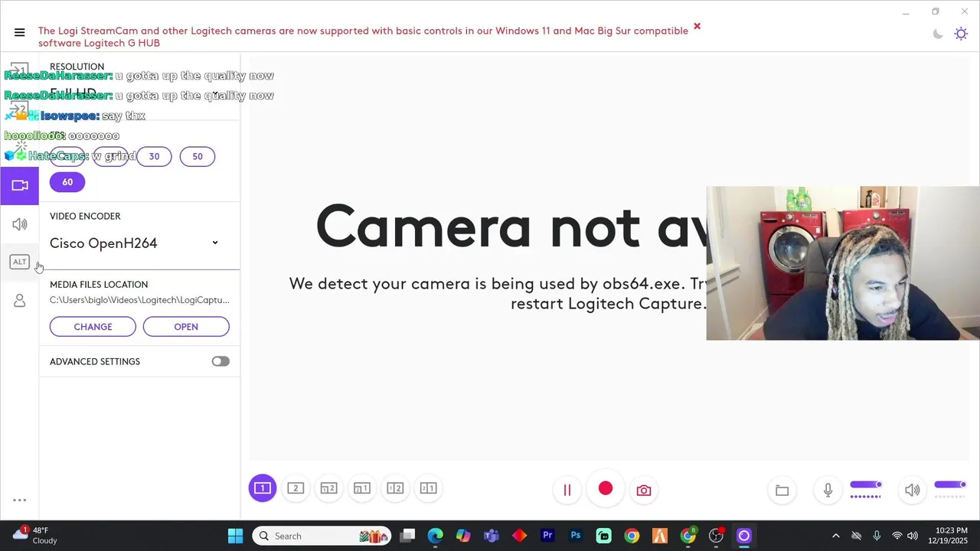Open Microsoft Teams from taskbar

(491, 536)
